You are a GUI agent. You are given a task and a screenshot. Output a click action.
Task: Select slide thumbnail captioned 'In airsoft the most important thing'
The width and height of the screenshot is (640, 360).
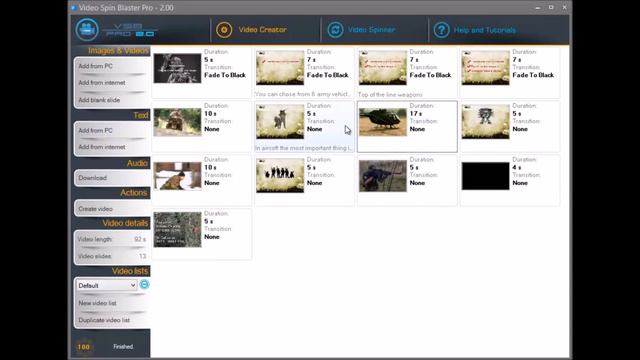click(280, 122)
